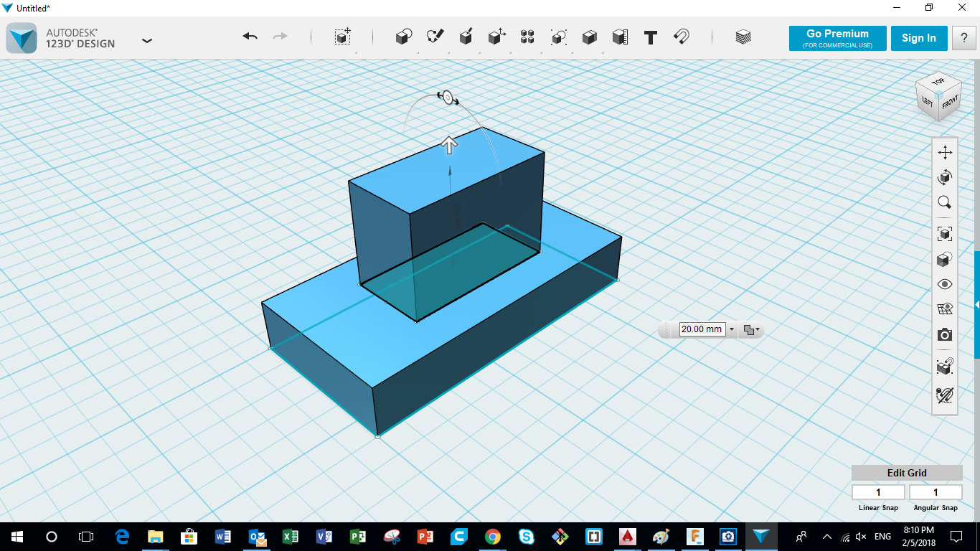
Task: Toggle the perspective/orthographic view cube icon
Action: [x=945, y=259]
